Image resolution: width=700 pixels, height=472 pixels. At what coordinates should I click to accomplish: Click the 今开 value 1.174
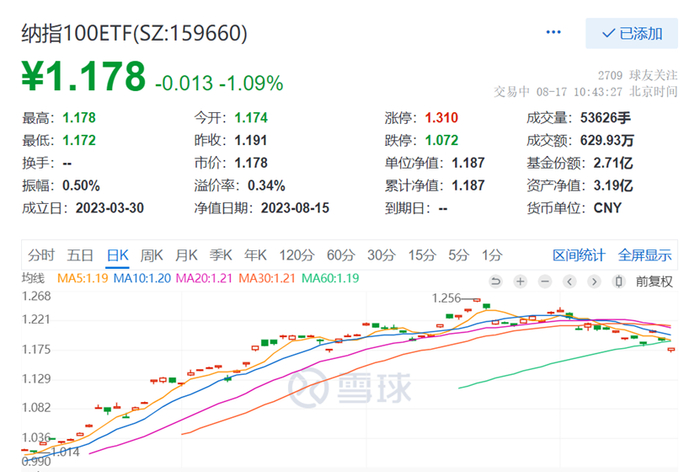(x=251, y=118)
